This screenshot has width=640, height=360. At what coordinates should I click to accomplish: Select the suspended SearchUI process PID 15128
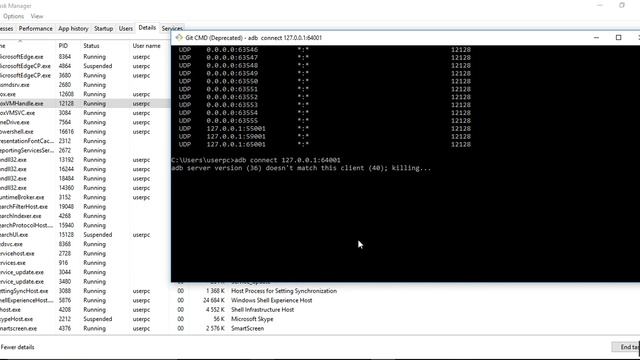point(84,235)
